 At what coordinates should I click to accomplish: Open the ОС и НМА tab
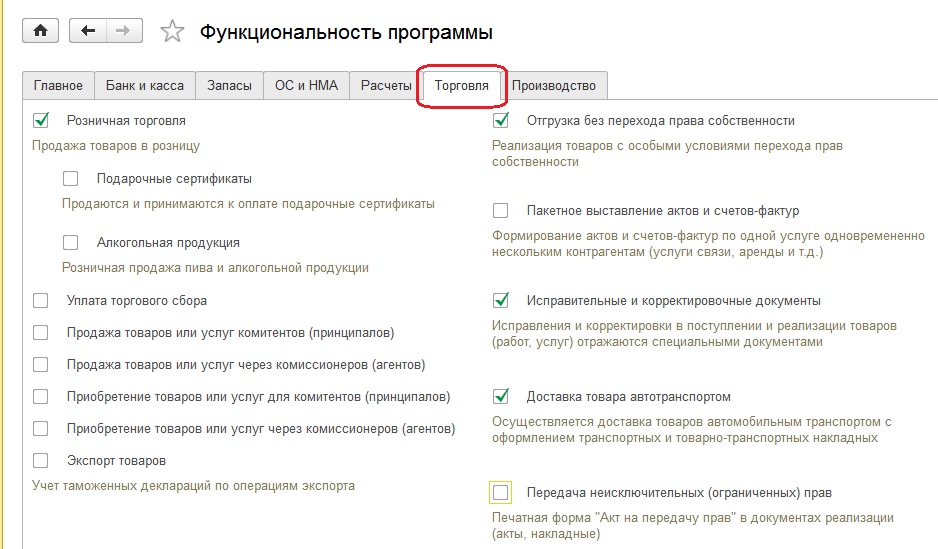click(306, 86)
